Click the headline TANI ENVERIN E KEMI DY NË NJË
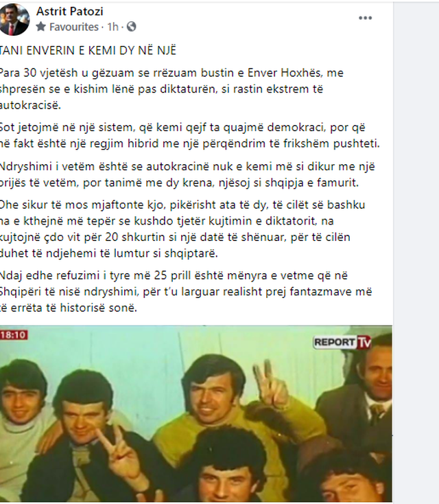This screenshot has width=439, height=504. (88, 50)
